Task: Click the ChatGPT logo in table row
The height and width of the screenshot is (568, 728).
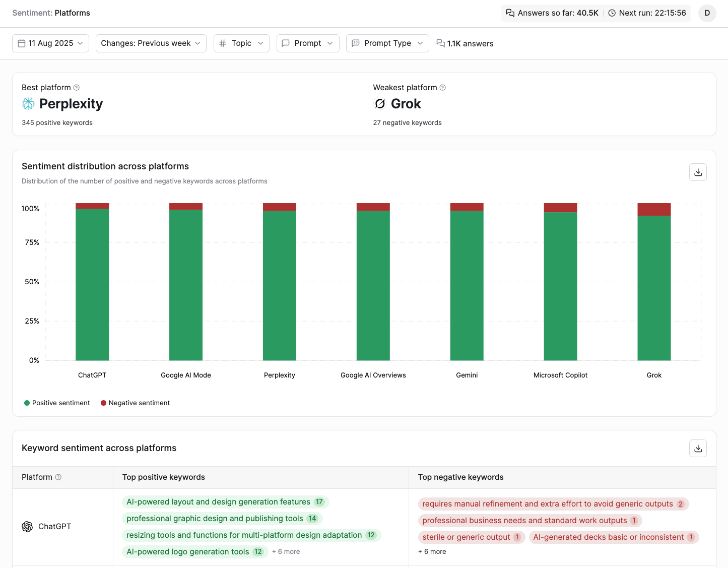Action: coord(27,527)
